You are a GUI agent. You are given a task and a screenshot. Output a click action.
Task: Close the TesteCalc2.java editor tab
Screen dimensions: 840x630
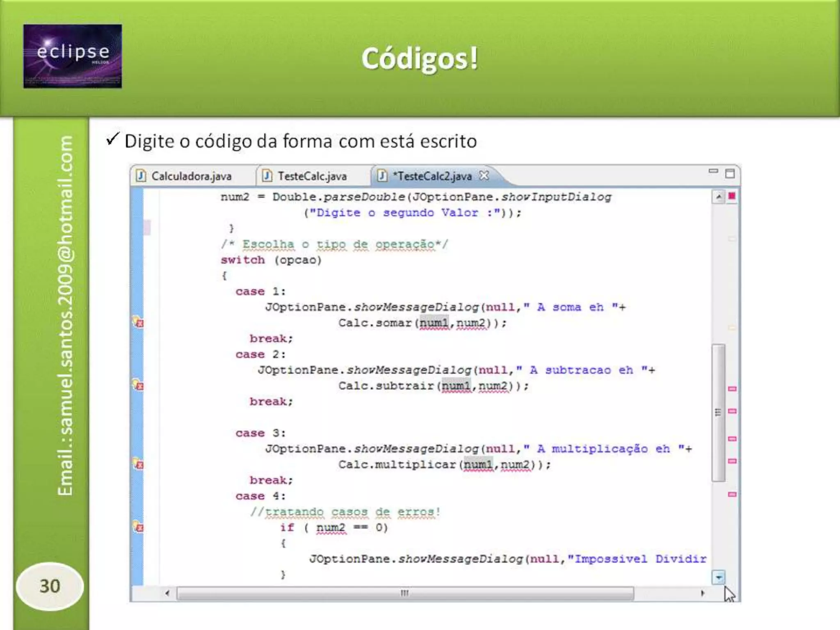click(x=484, y=176)
